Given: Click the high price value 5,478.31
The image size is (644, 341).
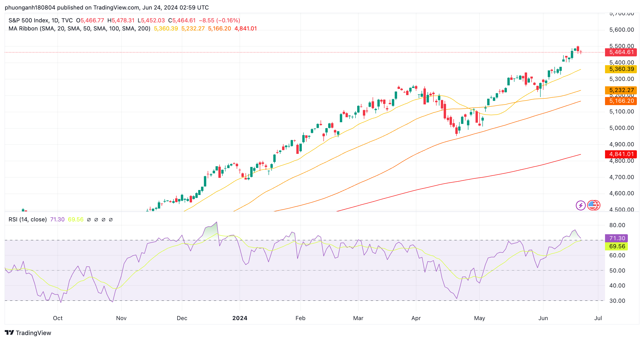Looking at the screenshot, I should (x=123, y=20).
